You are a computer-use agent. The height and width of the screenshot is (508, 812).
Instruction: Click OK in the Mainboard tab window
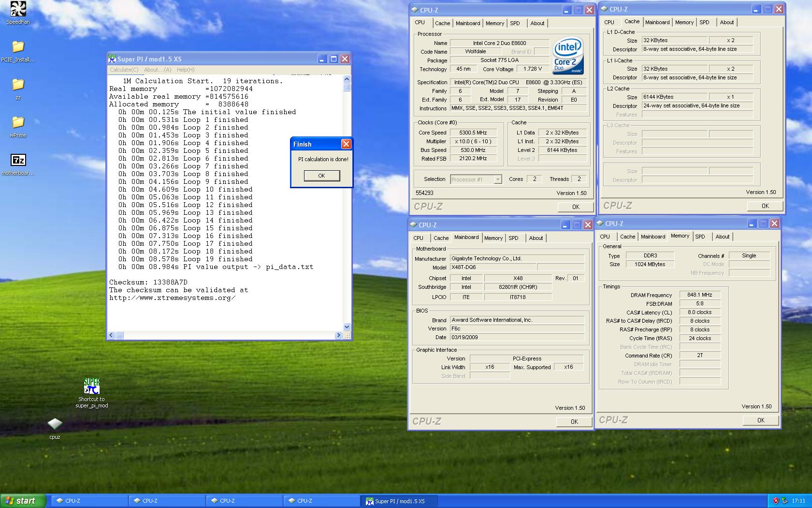[x=574, y=421]
